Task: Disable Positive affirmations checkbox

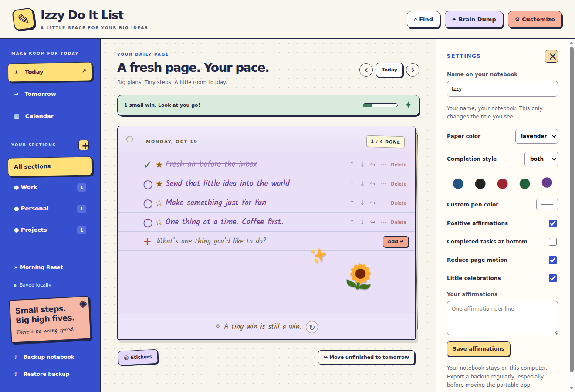Action: tap(553, 223)
